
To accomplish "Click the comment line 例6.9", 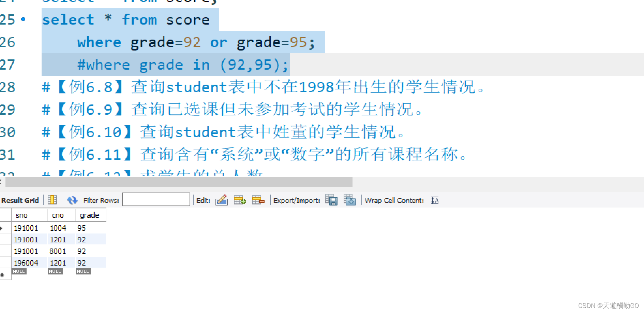I will click(232, 110).
